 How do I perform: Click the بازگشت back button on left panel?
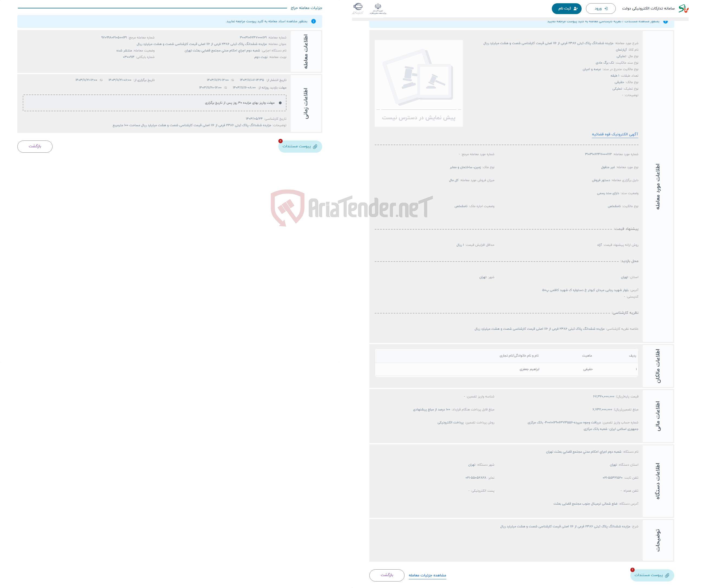point(35,147)
